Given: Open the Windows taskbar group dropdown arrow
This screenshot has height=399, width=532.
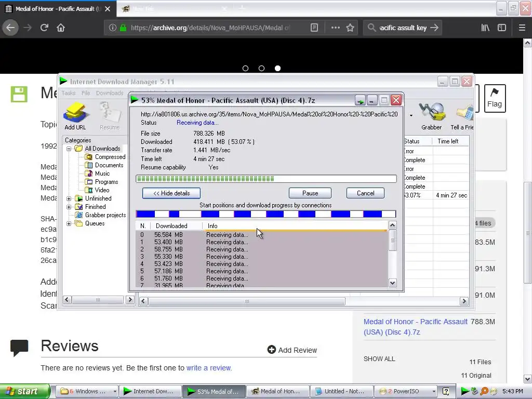Looking at the screenshot, I should coord(115,391).
